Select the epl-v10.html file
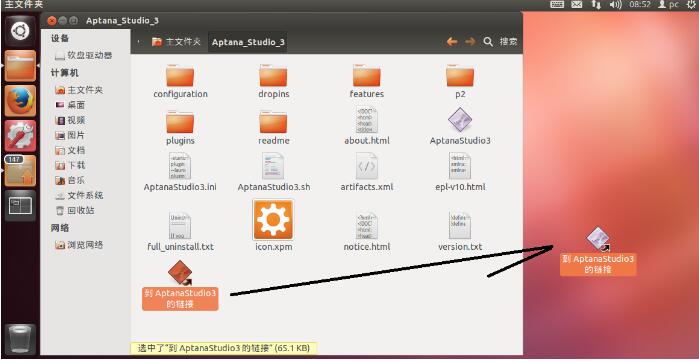Viewport: 699px width, 363px height. (x=460, y=173)
